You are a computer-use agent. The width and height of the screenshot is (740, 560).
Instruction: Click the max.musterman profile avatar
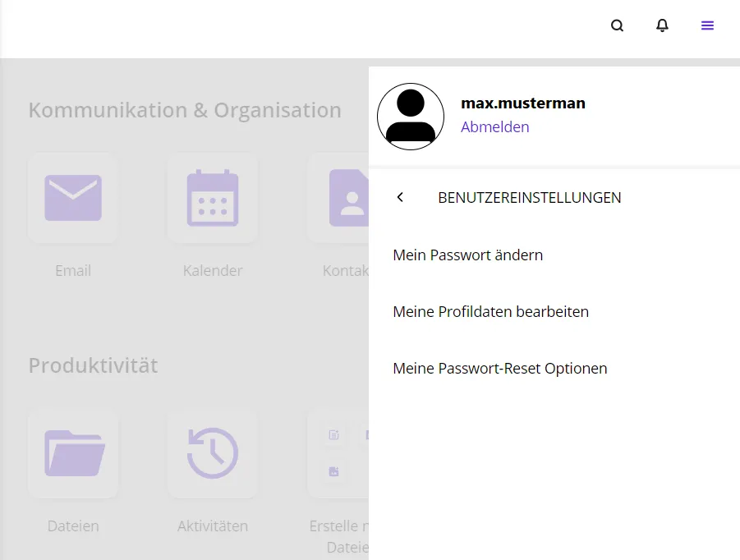click(411, 116)
